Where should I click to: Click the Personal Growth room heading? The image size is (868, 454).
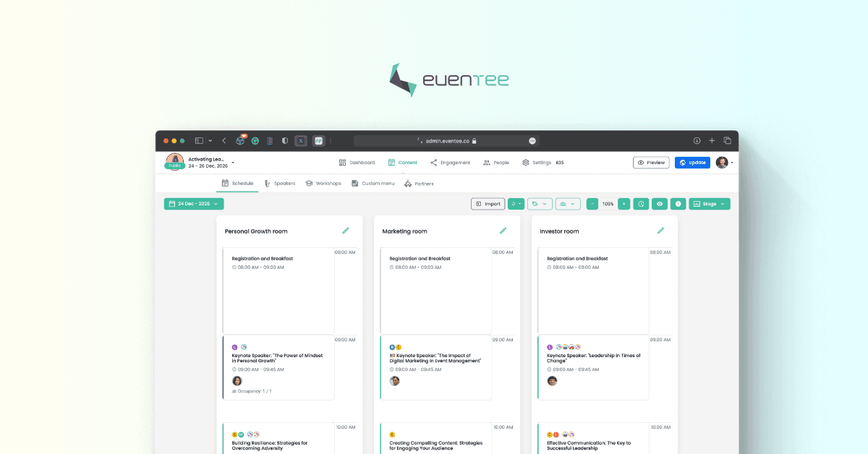pyautogui.click(x=256, y=231)
